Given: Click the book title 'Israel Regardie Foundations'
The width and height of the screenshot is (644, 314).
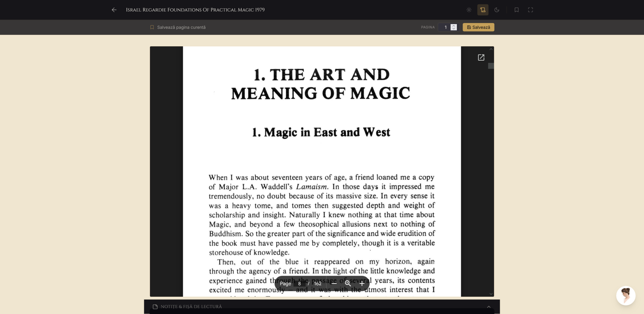Looking at the screenshot, I should pos(195,10).
